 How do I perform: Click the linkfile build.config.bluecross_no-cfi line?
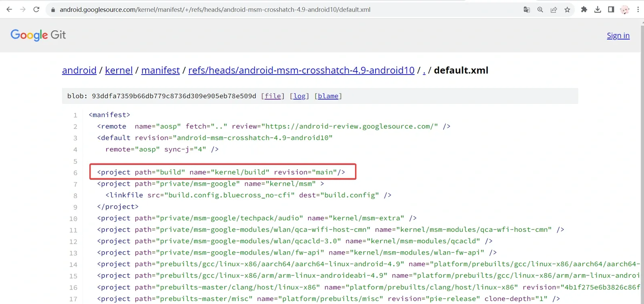click(x=248, y=195)
